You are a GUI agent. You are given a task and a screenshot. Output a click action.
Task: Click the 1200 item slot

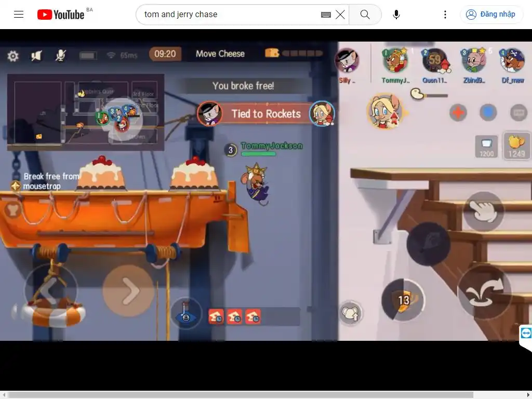486,146
